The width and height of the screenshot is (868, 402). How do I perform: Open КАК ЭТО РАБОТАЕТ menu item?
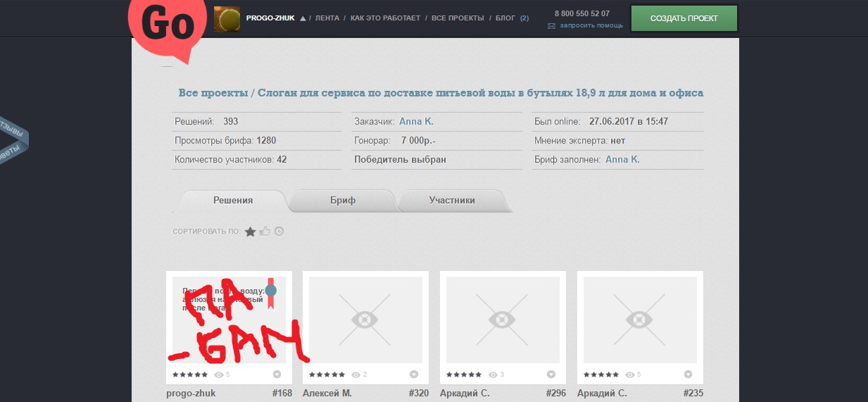[385, 18]
